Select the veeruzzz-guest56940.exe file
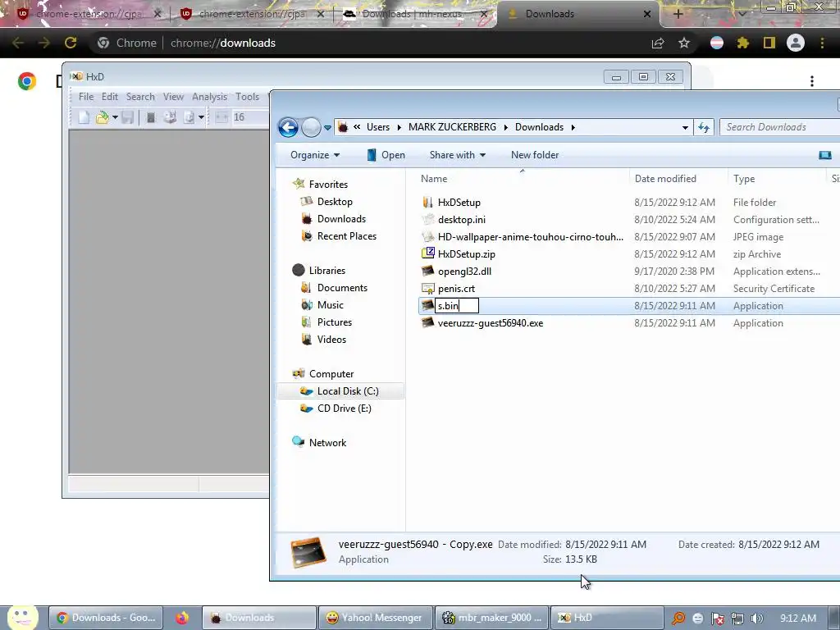Viewport: 840px width, 630px height. 491,323
